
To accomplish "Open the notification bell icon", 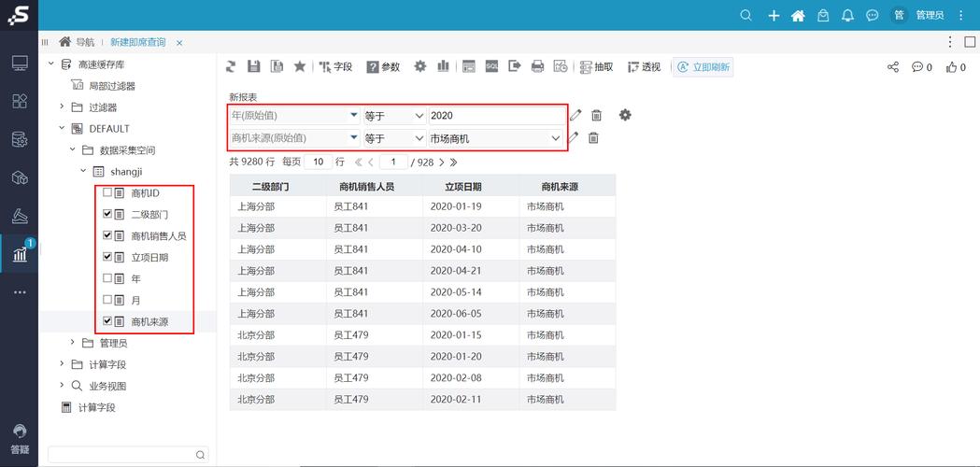I will [x=847, y=16].
